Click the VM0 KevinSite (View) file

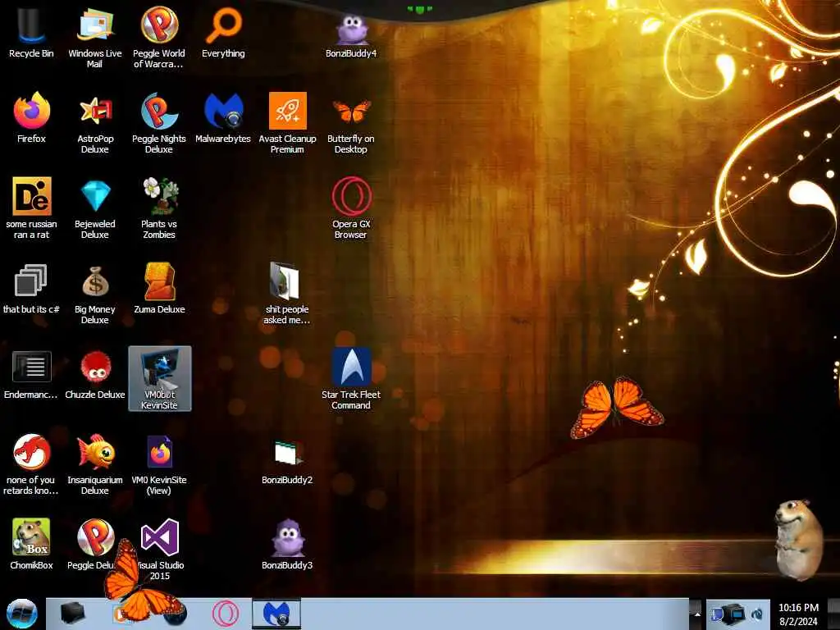[x=159, y=464]
